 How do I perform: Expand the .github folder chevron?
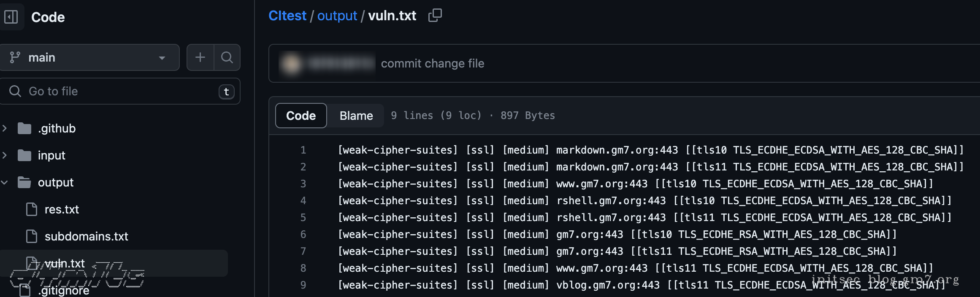coord(5,128)
